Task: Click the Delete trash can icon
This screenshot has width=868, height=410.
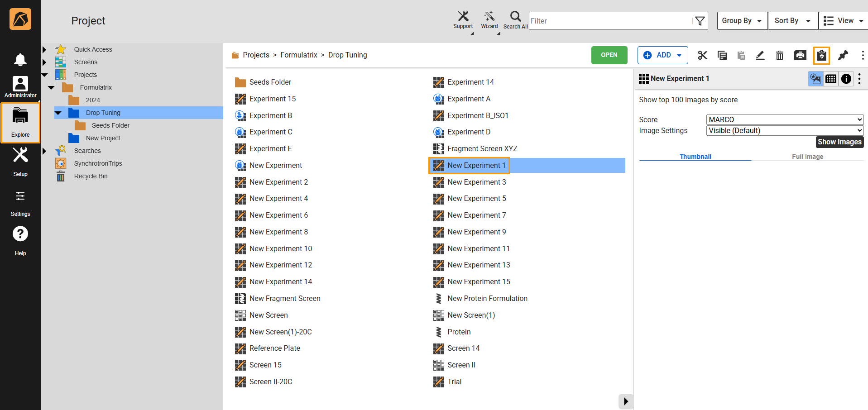Action: [780, 55]
